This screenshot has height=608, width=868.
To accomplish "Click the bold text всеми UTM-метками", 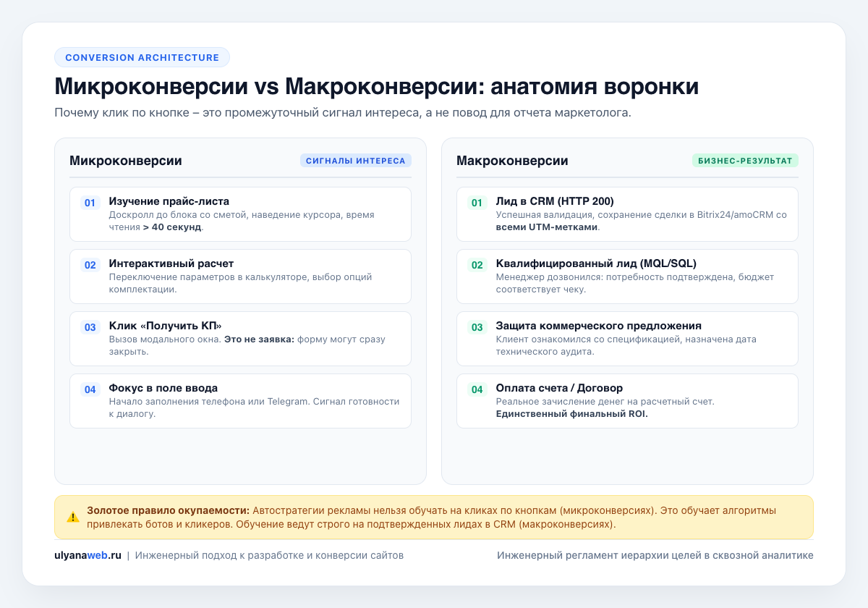I will 547,227.
